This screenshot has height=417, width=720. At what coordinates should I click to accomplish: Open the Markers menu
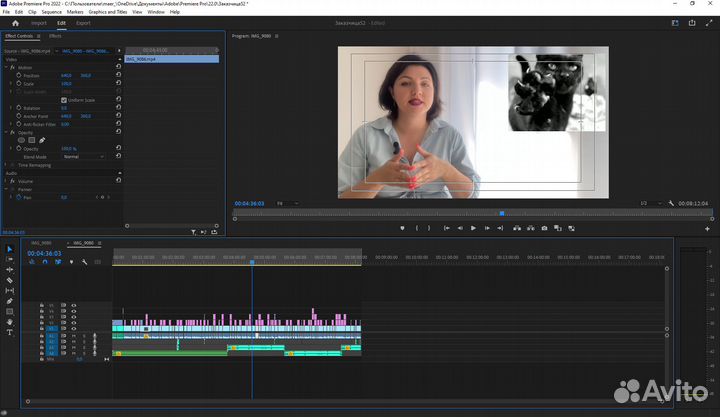click(x=75, y=12)
